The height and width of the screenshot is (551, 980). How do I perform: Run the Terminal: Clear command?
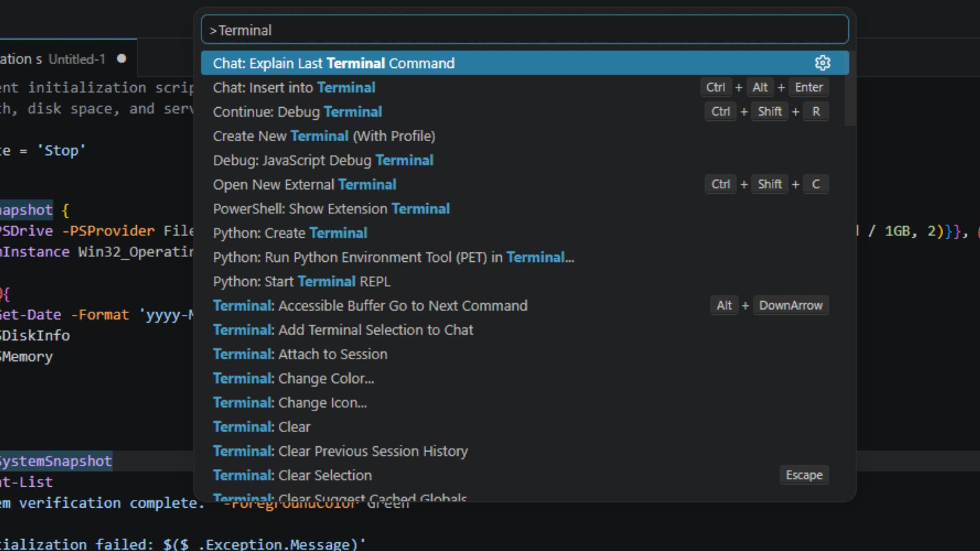point(525,427)
